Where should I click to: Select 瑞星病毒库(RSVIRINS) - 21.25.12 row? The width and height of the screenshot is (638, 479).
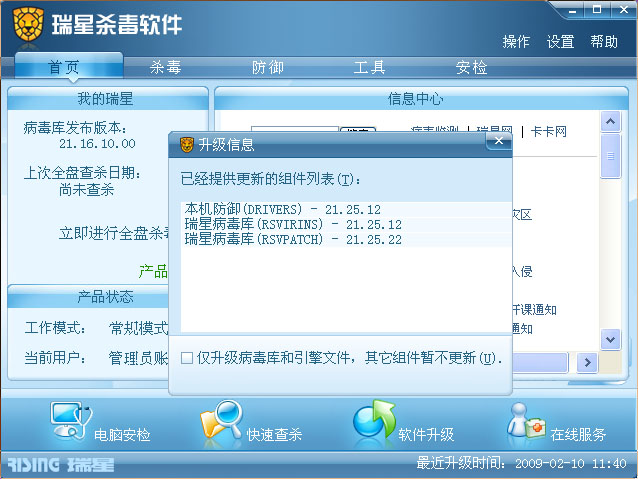click(x=346, y=224)
